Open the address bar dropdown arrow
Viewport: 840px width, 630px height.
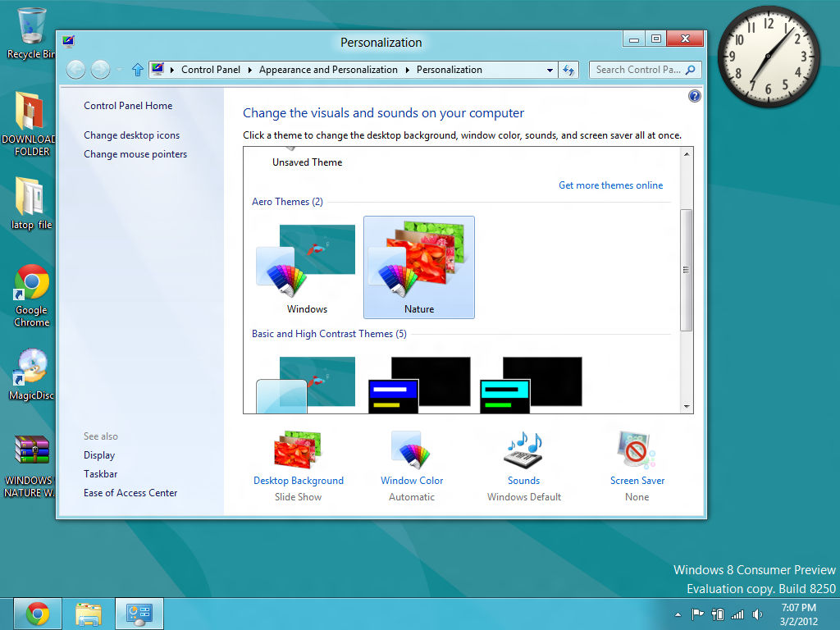[x=550, y=70]
